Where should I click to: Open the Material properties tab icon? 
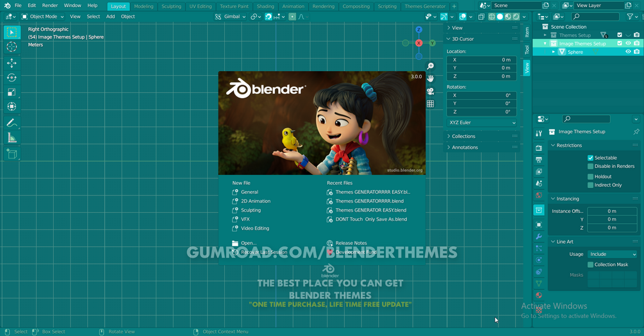pyautogui.click(x=539, y=296)
